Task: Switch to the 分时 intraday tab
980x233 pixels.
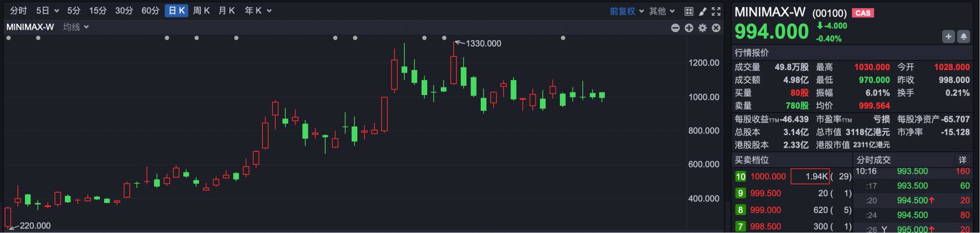Action: (18, 11)
